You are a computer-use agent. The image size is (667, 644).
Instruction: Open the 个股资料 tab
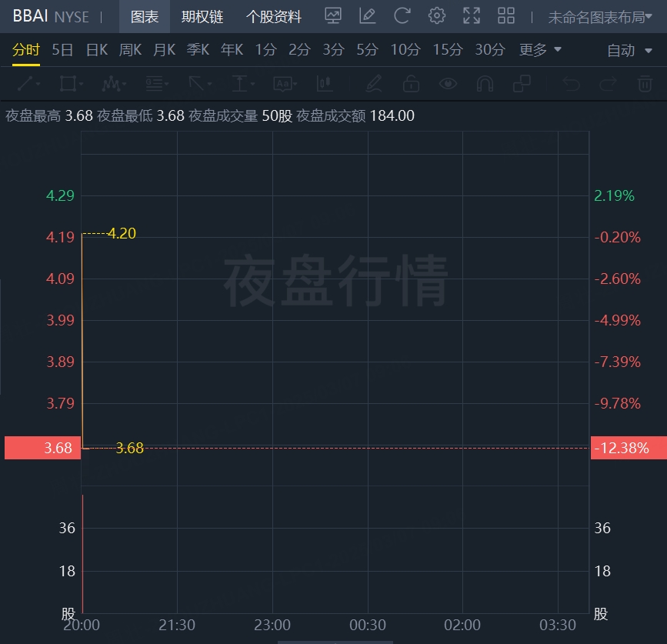(x=274, y=17)
